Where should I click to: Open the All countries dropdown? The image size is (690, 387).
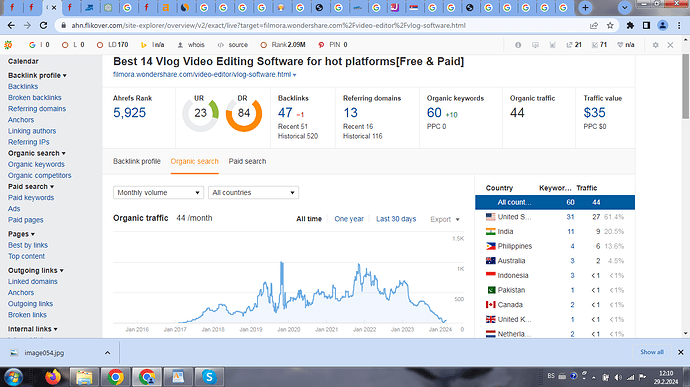point(253,192)
